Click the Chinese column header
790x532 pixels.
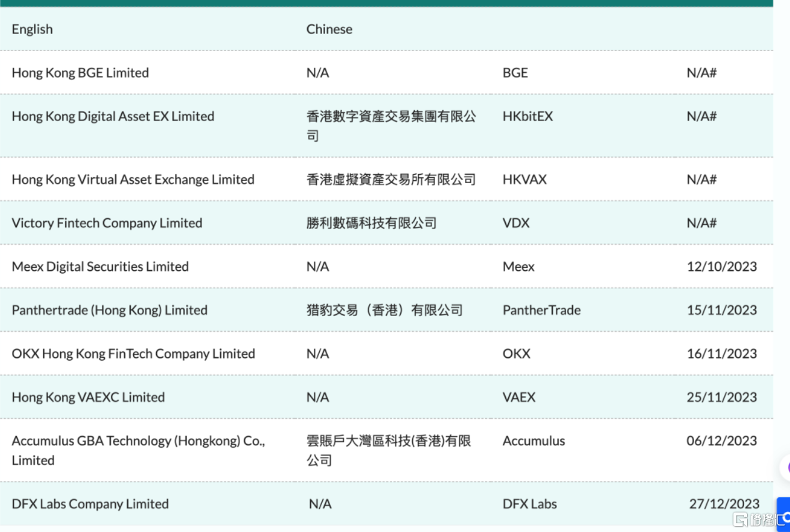pyautogui.click(x=329, y=29)
